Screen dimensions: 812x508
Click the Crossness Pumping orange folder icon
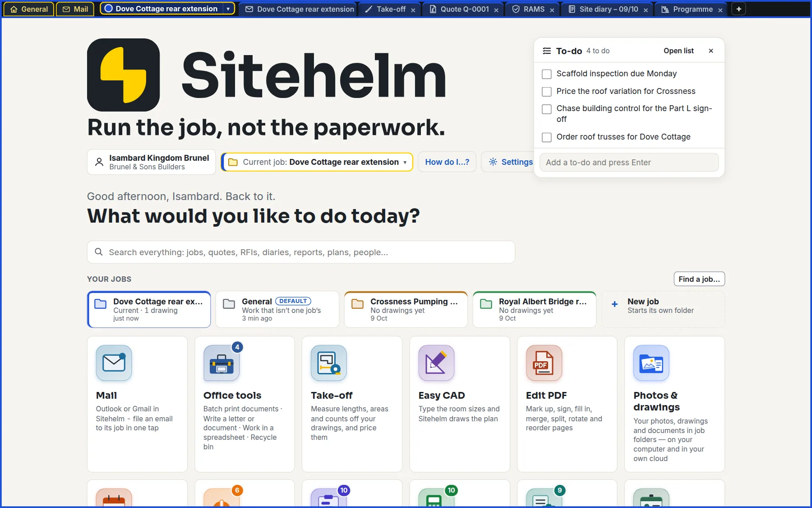[358, 304]
